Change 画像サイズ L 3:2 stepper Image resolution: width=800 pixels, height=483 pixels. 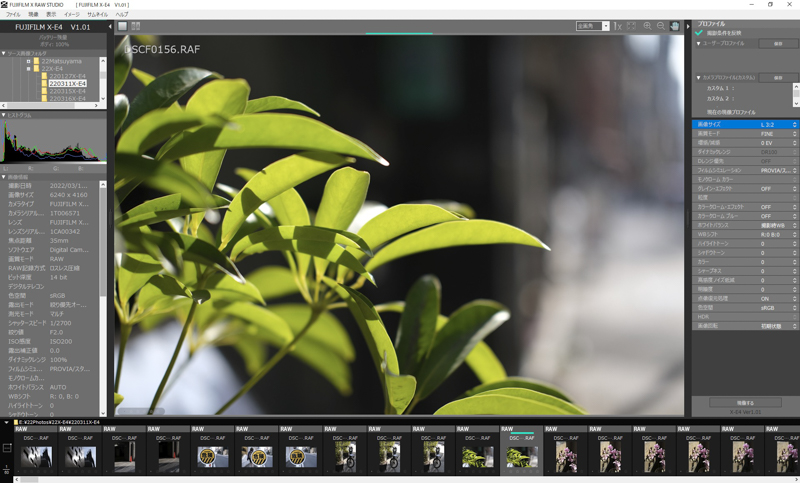click(794, 124)
